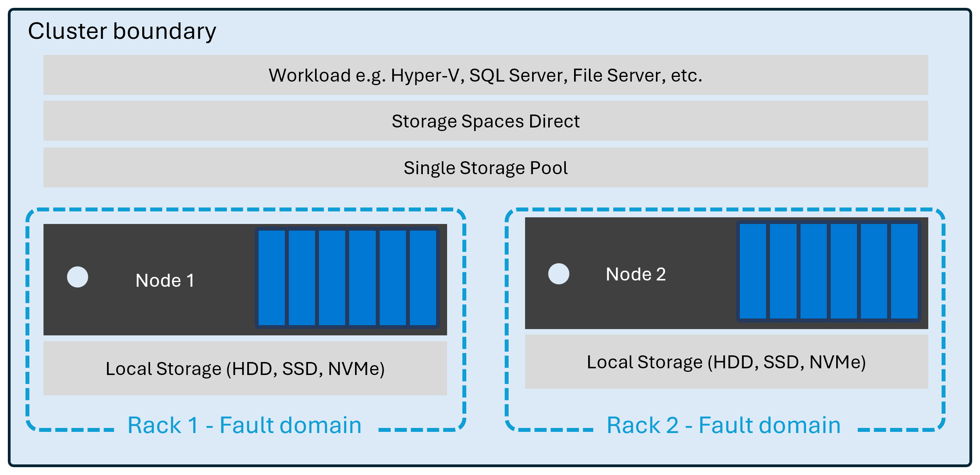Click the fourth drive bay in Node 2
Viewport: 980px width, 475px height.
pos(844,271)
